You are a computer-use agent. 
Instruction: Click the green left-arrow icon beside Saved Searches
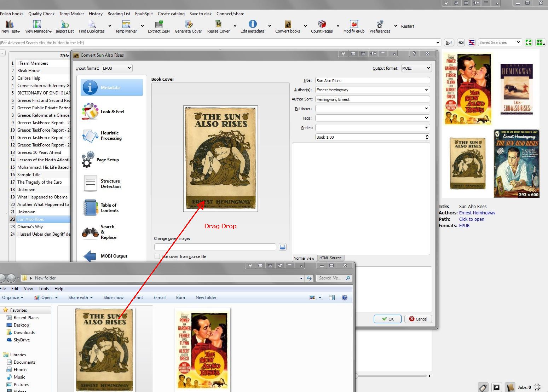[529, 42]
